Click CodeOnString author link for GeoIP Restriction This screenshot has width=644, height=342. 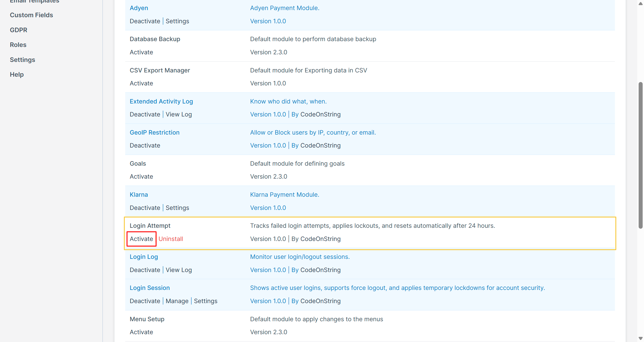pos(320,146)
